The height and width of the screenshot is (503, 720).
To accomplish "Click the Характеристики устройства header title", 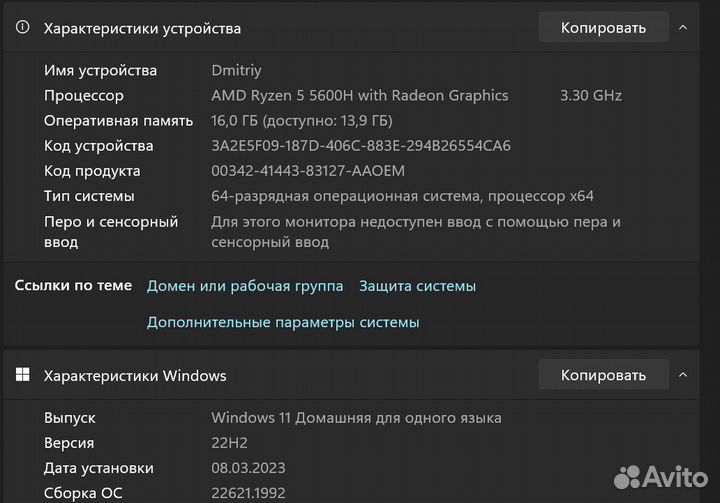I will 142,29.
